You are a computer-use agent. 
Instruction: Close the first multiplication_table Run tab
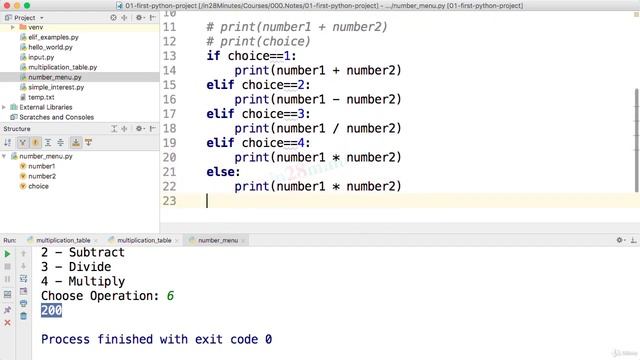96,241
